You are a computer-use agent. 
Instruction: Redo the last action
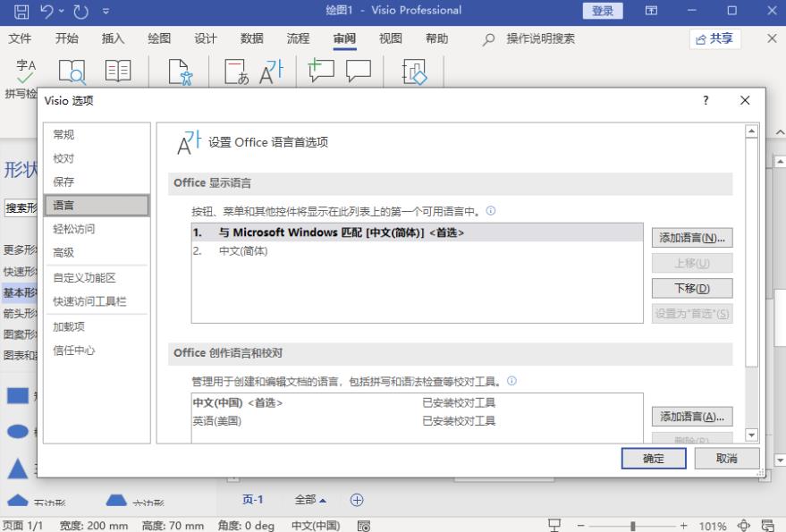(x=80, y=11)
